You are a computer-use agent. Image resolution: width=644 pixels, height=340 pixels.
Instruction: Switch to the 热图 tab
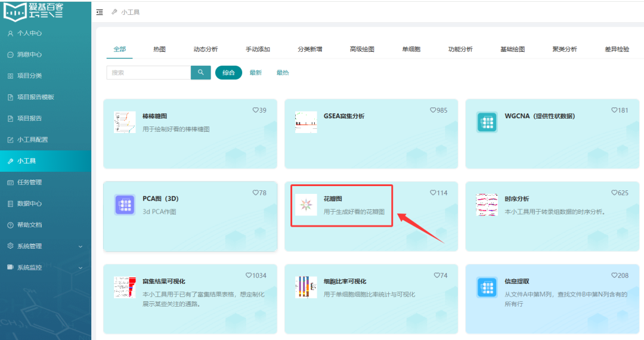tap(159, 50)
